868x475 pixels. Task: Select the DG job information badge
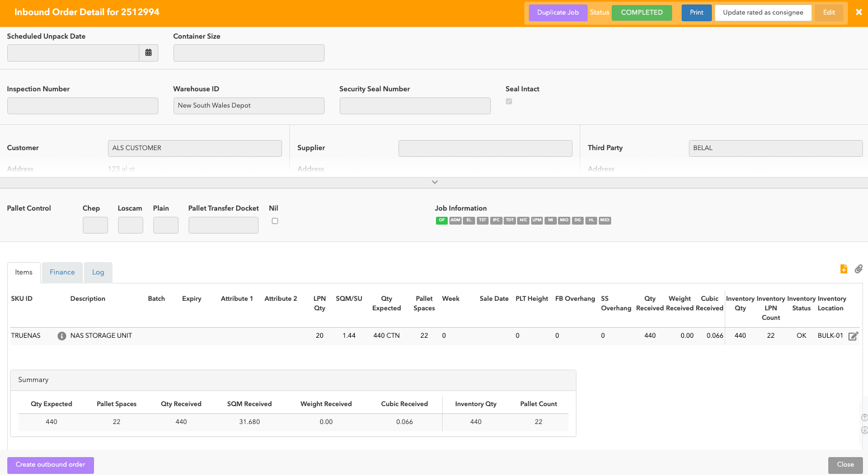click(x=578, y=220)
